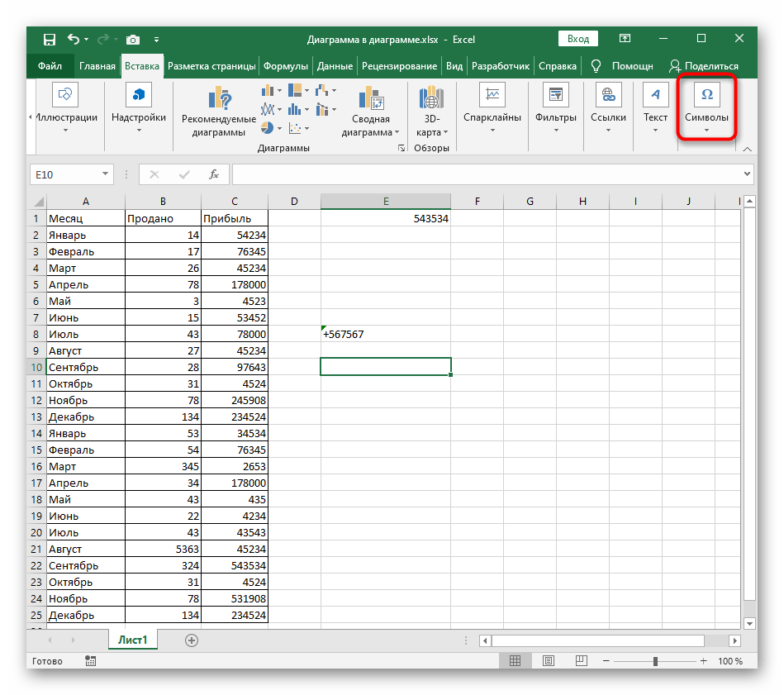Switch to the Главная tab
Image resolution: width=784 pixels, height=695 pixels.
pos(97,66)
